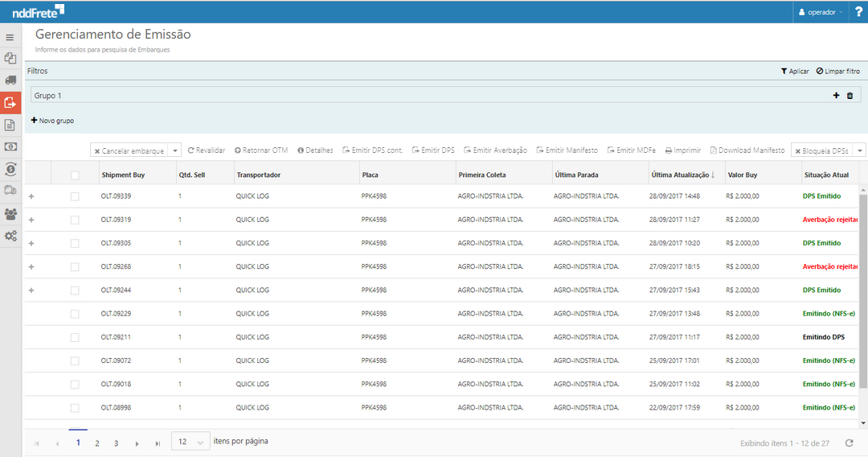Viewport: 868px width, 457px height.
Task: Delete Grupo 1 with trash icon
Action: point(850,96)
